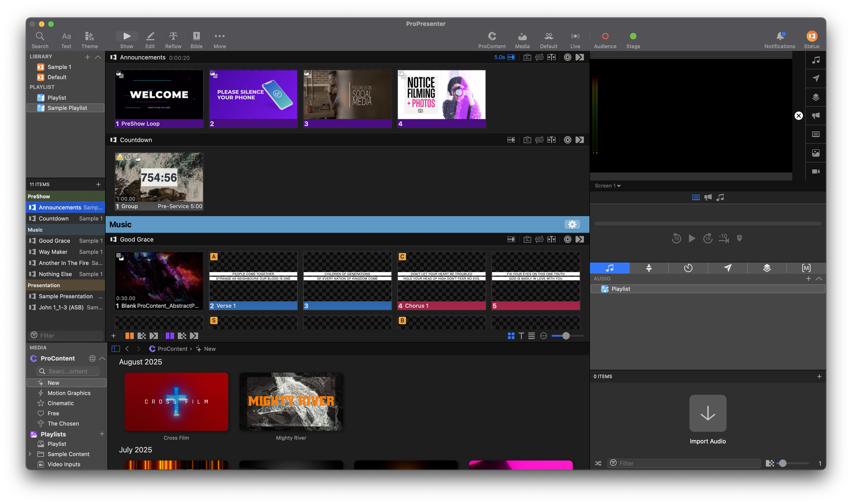Toggle the Audience screens output
Viewport: 852px width, 504px height.
tap(605, 40)
